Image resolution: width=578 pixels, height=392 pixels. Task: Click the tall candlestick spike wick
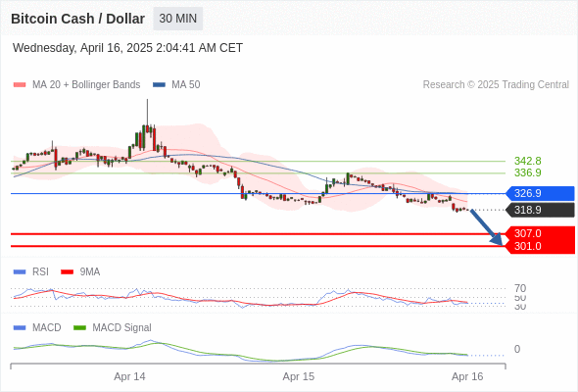coord(148,112)
